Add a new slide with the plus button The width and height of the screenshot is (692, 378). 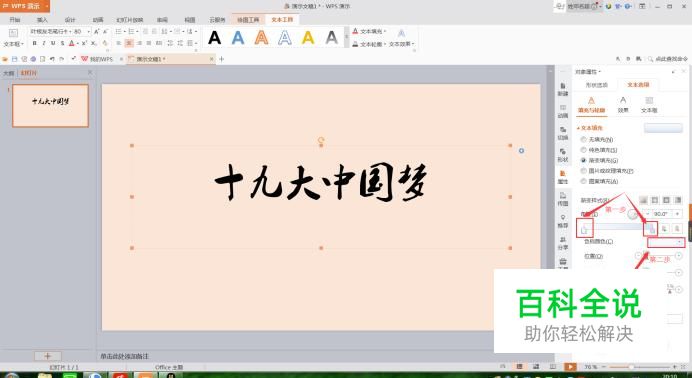(x=48, y=356)
